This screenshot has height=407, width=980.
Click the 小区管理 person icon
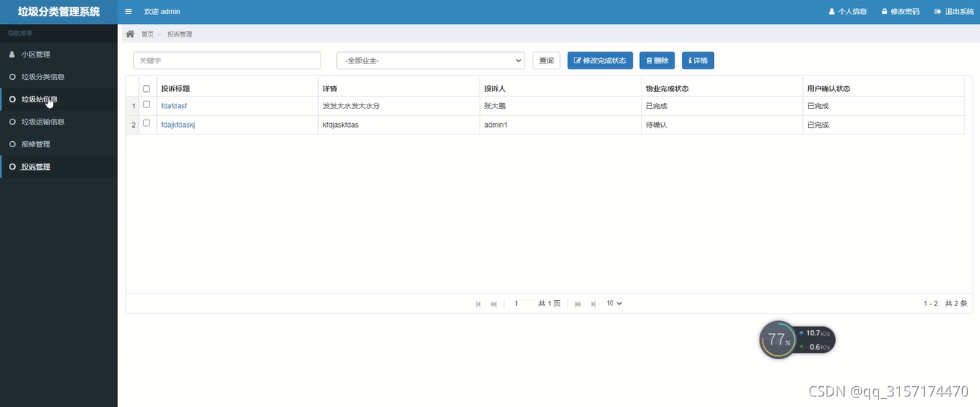(12, 55)
